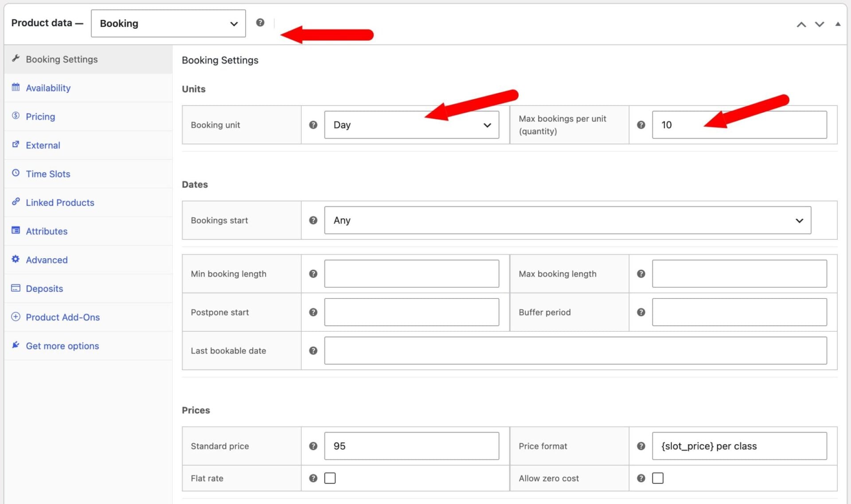Click the Max booking length help icon
This screenshot has height=504, width=851.
point(641,274)
